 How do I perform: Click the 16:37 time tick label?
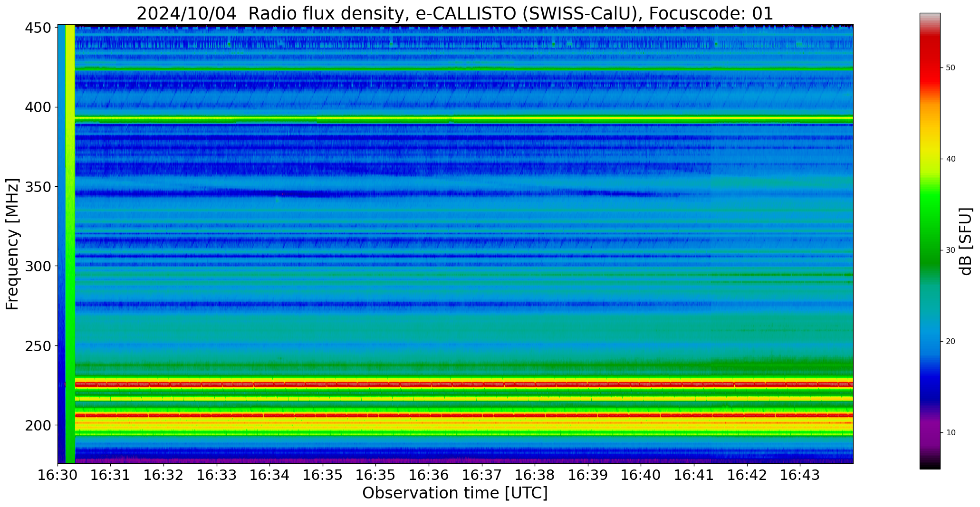tap(482, 475)
